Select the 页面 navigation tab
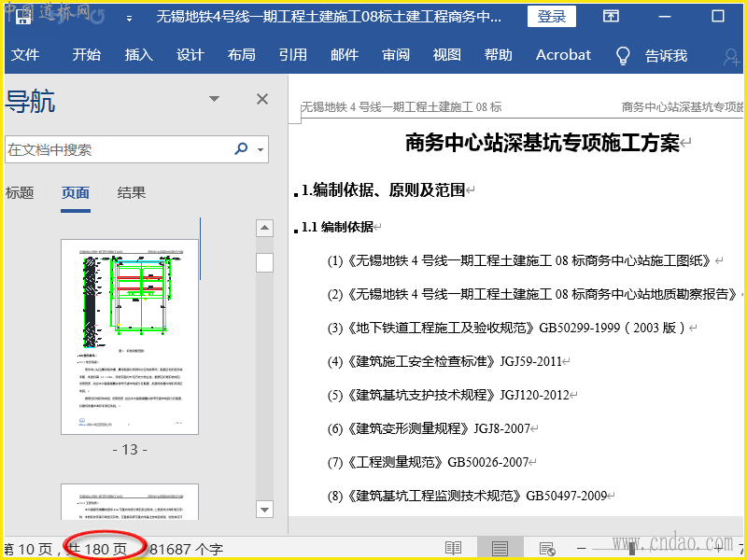The height and width of the screenshot is (560, 747). (76, 193)
